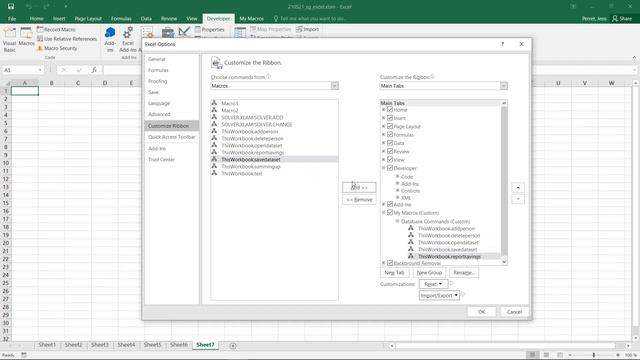Click the Insert Function fx icon
Image resolution: width=640 pixels, height=360 pixels.
click(x=94, y=70)
